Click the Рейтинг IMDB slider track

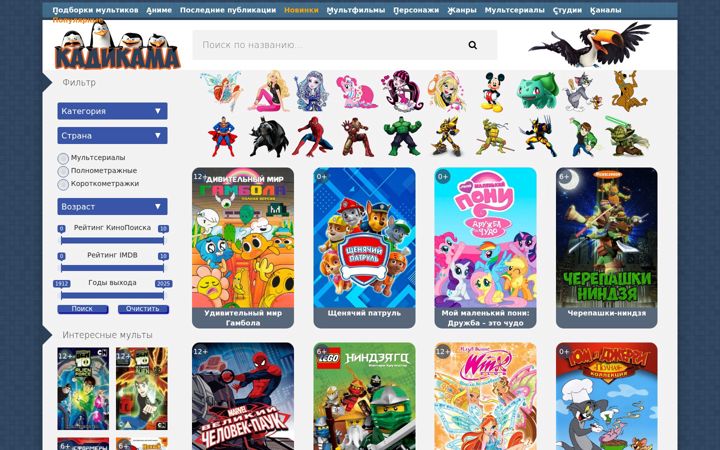(112, 268)
